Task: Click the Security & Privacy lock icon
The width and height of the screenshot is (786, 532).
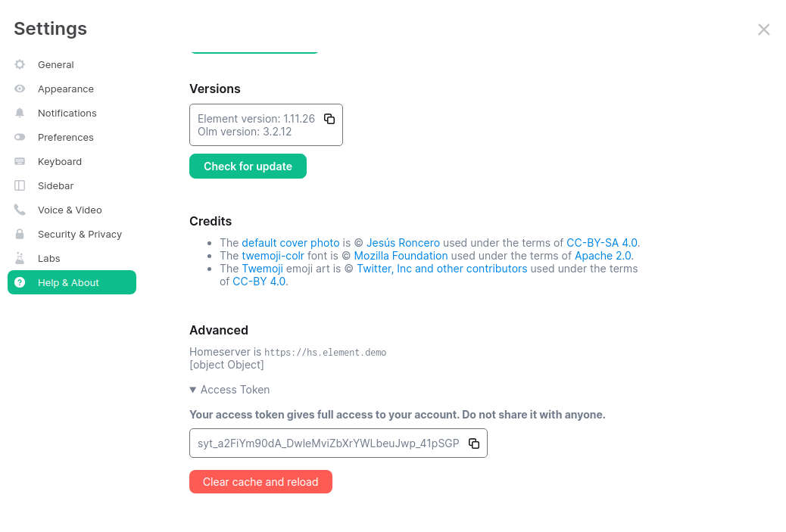Action: [20, 235]
